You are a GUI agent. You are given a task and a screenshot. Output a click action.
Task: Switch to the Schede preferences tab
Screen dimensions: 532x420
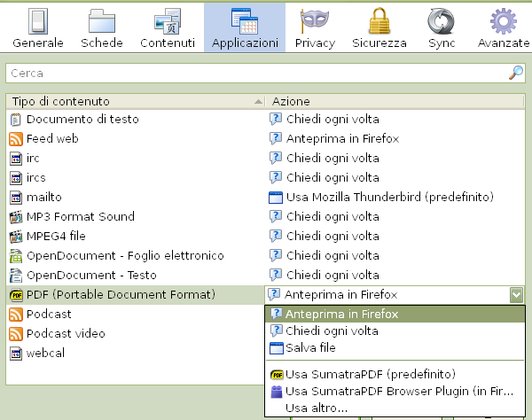pyautogui.click(x=102, y=28)
